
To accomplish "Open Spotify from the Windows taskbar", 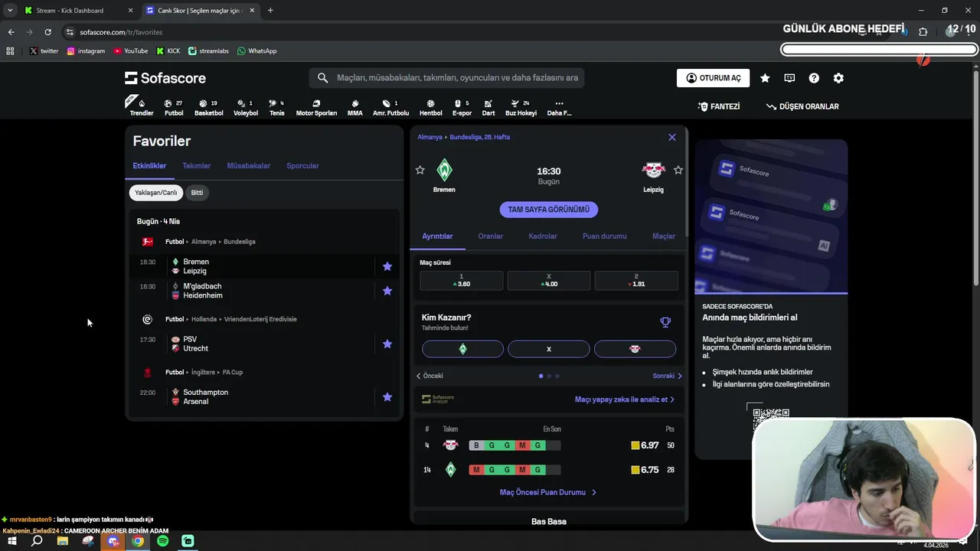I will (x=162, y=541).
